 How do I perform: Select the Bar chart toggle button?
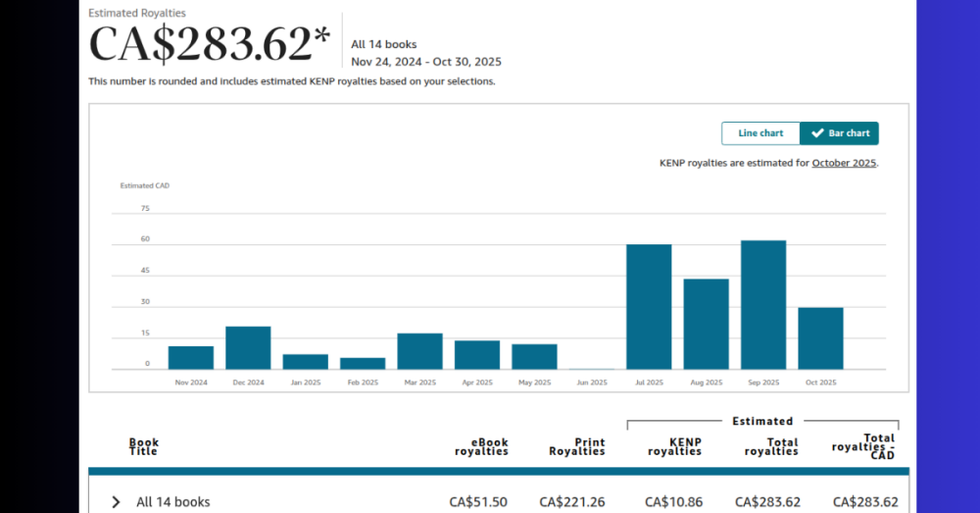(839, 133)
